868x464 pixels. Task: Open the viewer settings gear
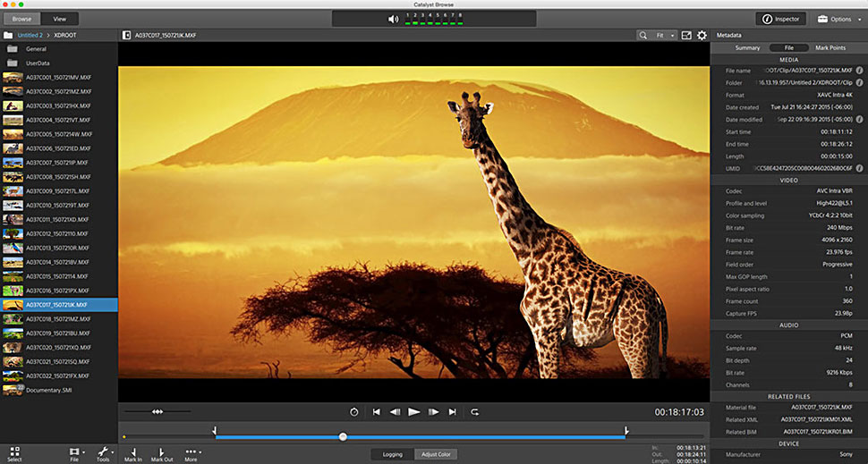tap(702, 35)
